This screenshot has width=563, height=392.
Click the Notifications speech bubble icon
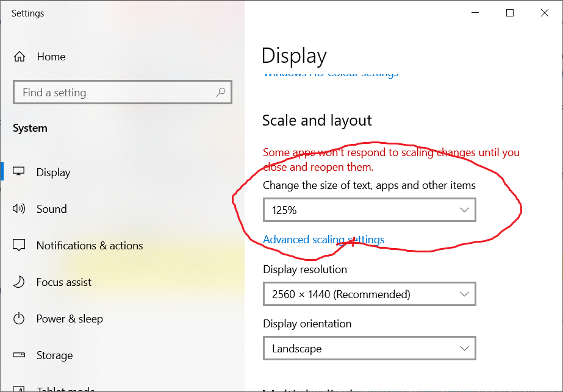20,246
